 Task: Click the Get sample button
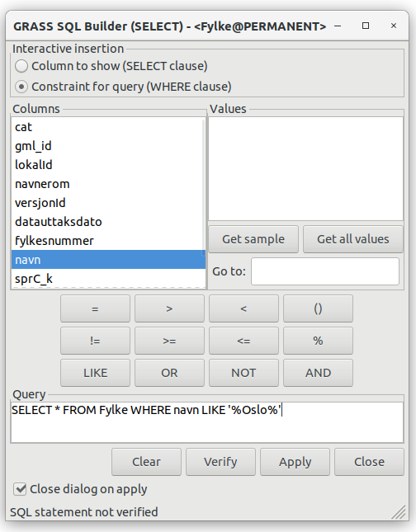(x=253, y=239)
